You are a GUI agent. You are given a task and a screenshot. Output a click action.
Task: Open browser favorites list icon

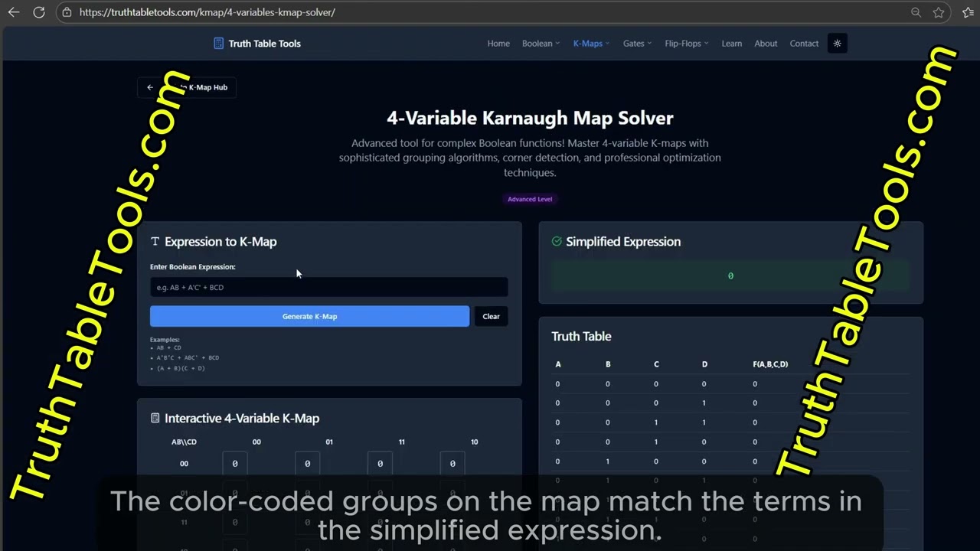968,12
